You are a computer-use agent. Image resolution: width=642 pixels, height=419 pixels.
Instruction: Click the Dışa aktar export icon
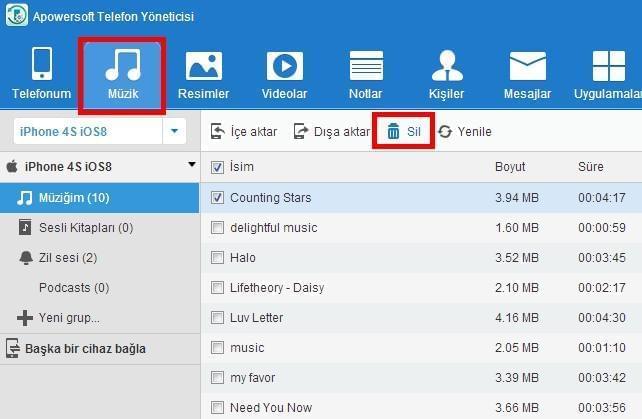[301, 131]
